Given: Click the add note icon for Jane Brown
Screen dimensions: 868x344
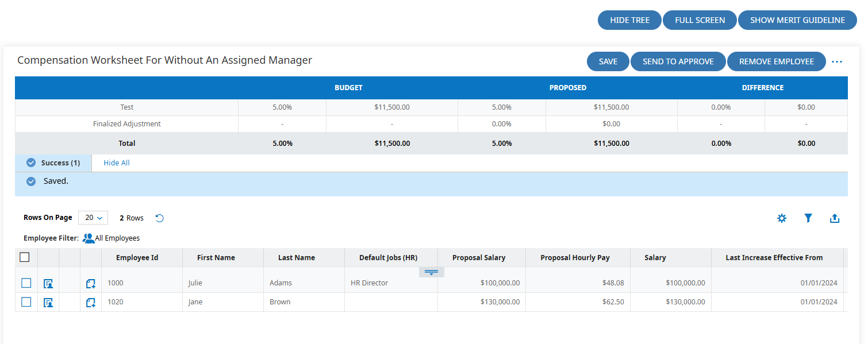Looking at the screenshot, I should 90,302.
